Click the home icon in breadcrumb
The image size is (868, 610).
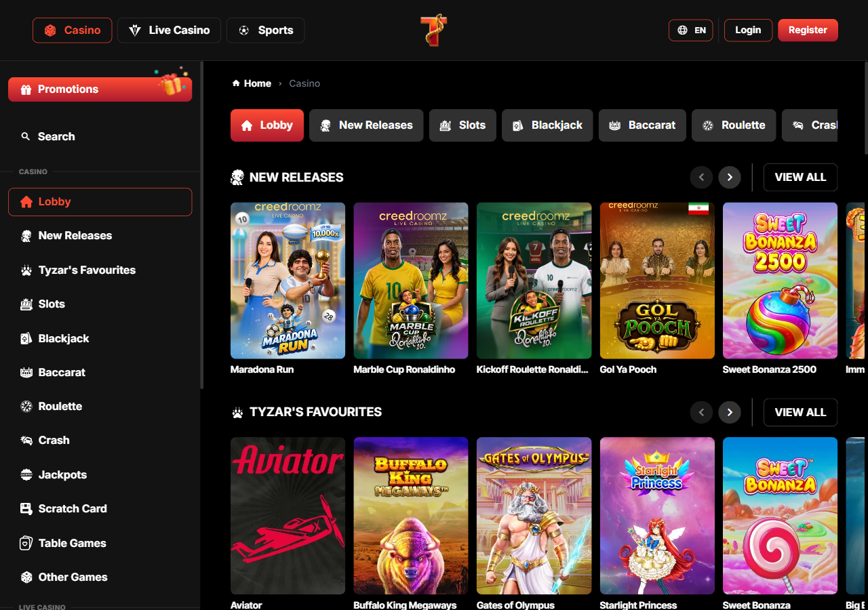click(236, 83)
